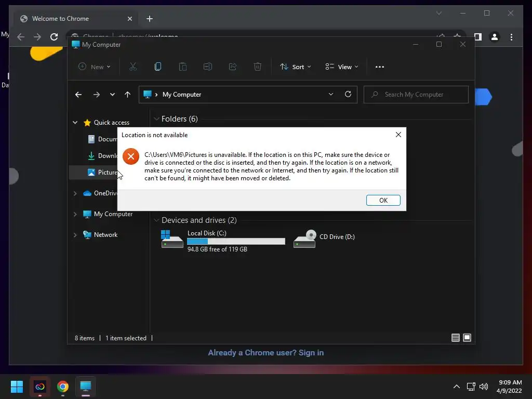
Task: Open the Creative Cloud taskbar app
Action: pyautogui.click(x=40, y=387)
